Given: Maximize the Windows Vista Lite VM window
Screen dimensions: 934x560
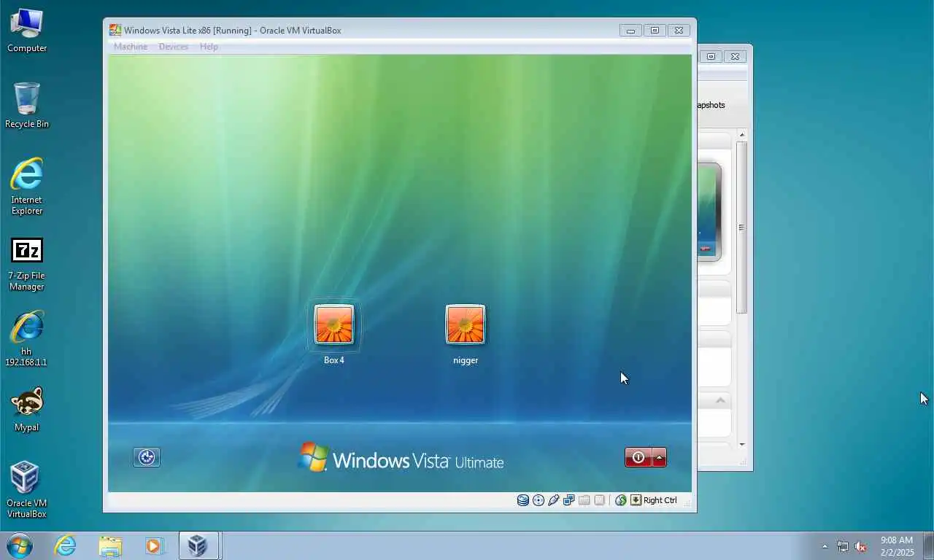Looking at the screenshot, I should pyautogui.click(x=655, y=30).
